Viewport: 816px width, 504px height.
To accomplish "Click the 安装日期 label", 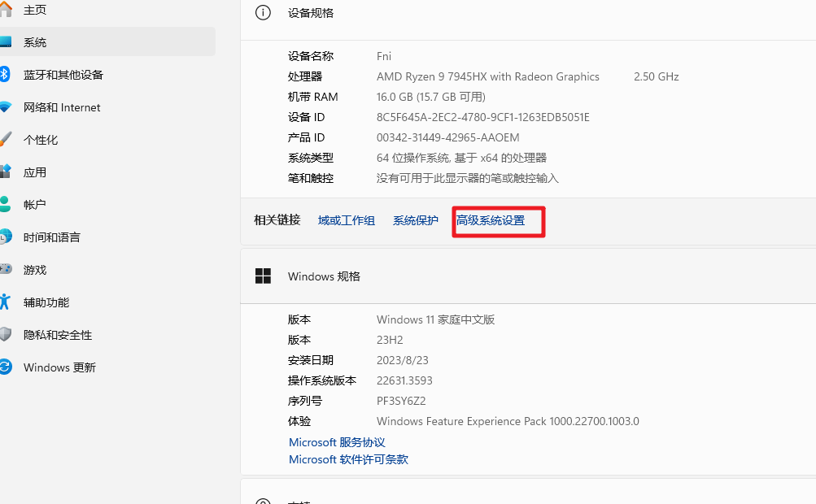I will coord(311,360).
